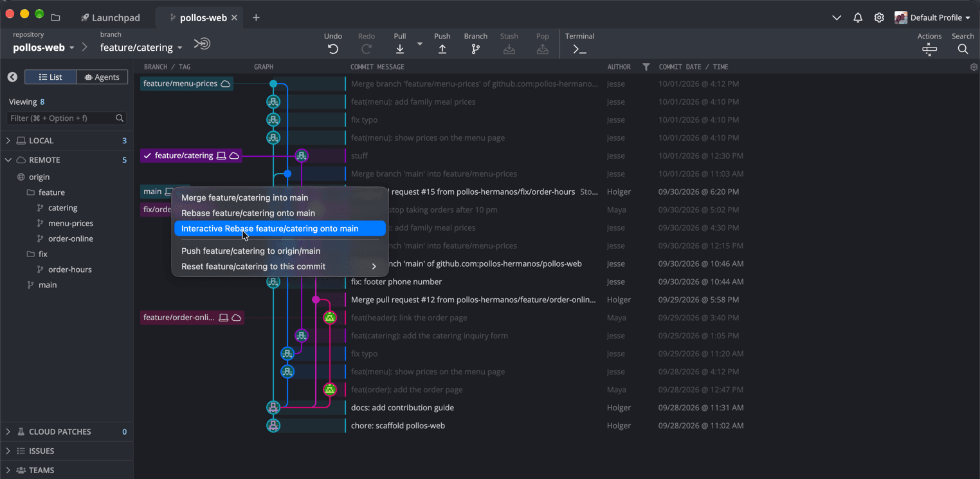Choose Merge feature/catering into main
The image size is (980, 479).
[x=280, y=197]
